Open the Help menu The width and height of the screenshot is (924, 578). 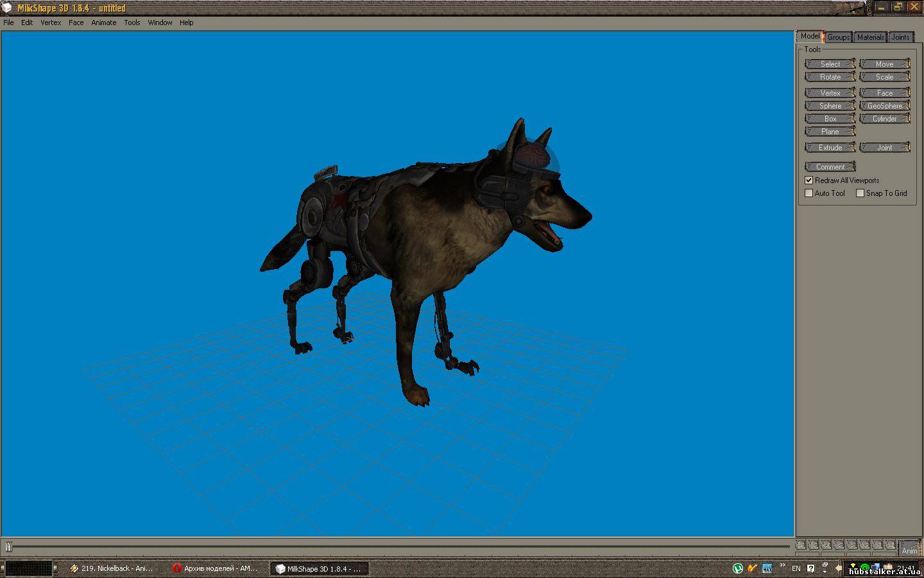click(x=186, y=22)
